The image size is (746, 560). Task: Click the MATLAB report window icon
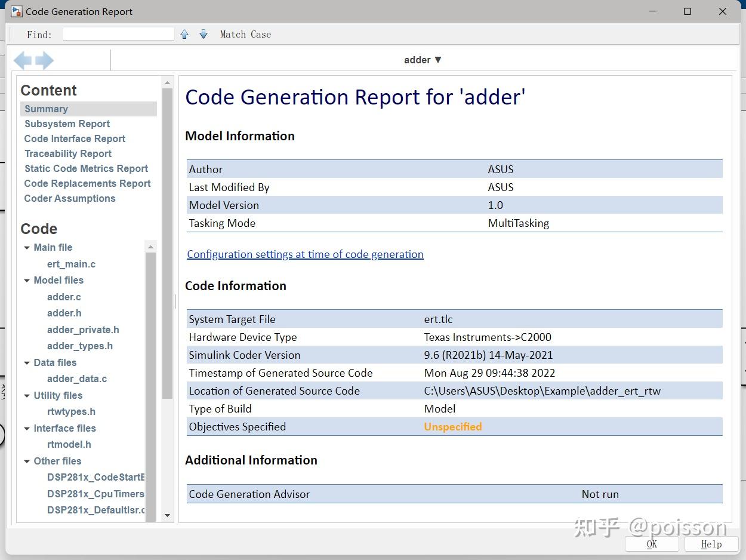16,11
